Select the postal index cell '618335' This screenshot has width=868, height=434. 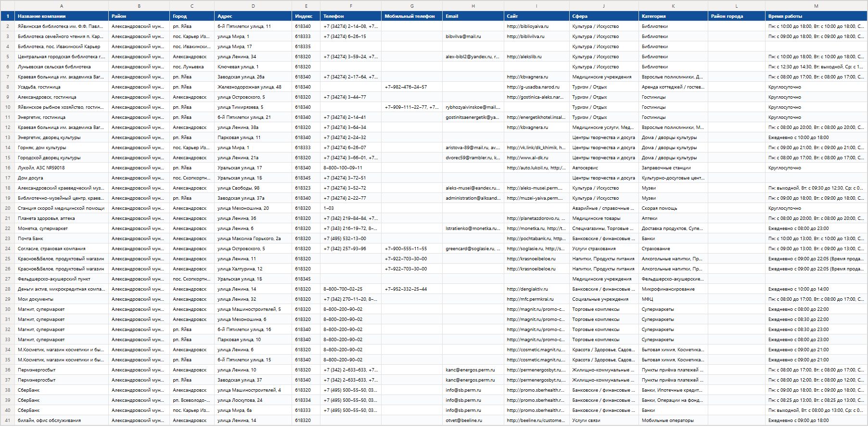pos(306,47)
